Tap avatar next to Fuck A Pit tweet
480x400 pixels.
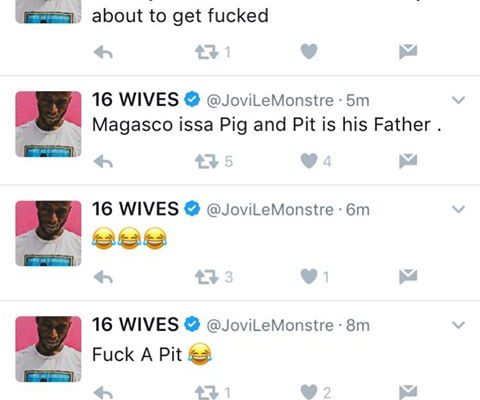click(x=48, y=349)
